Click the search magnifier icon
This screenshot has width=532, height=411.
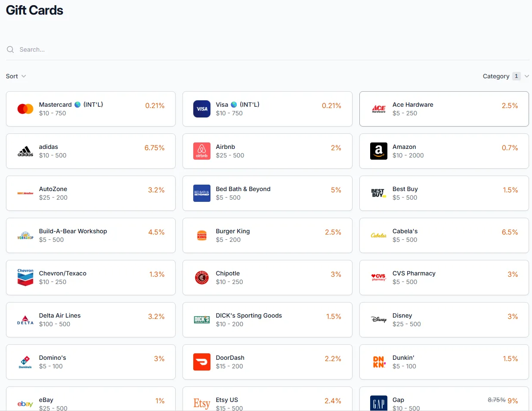[x=10, y=49]
